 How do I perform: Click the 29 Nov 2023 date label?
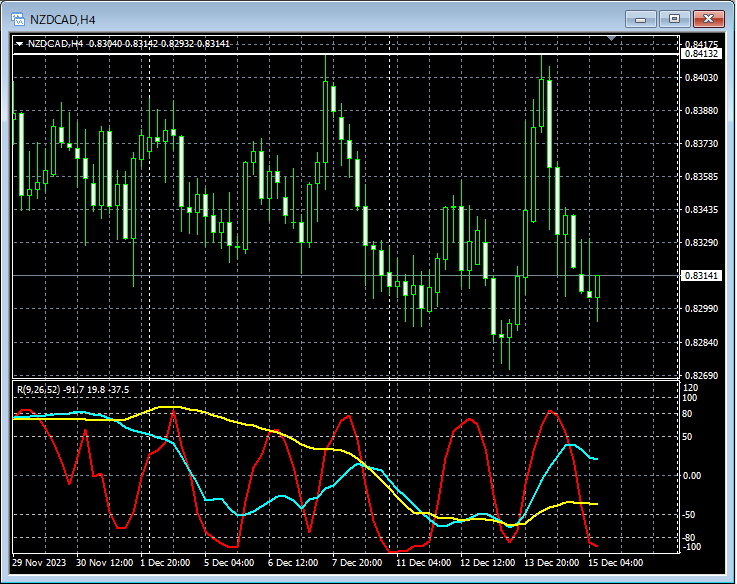pyautogui.click(x=39, y=563)
